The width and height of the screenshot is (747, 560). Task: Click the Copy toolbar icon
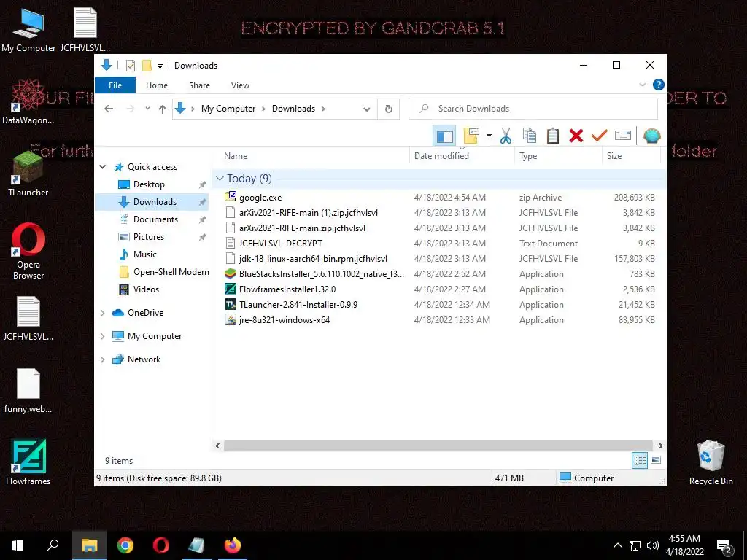pyautogui.click(x=530, y=136)
